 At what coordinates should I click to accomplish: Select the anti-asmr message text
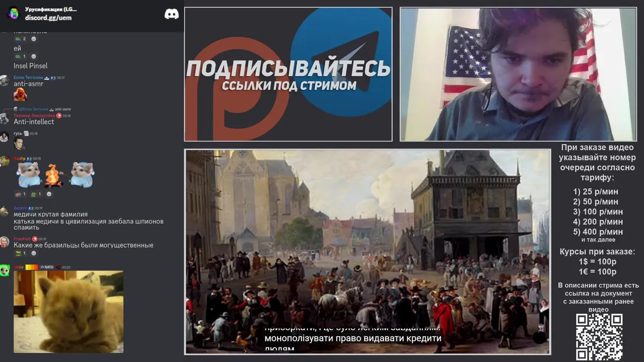coord(29,84)
